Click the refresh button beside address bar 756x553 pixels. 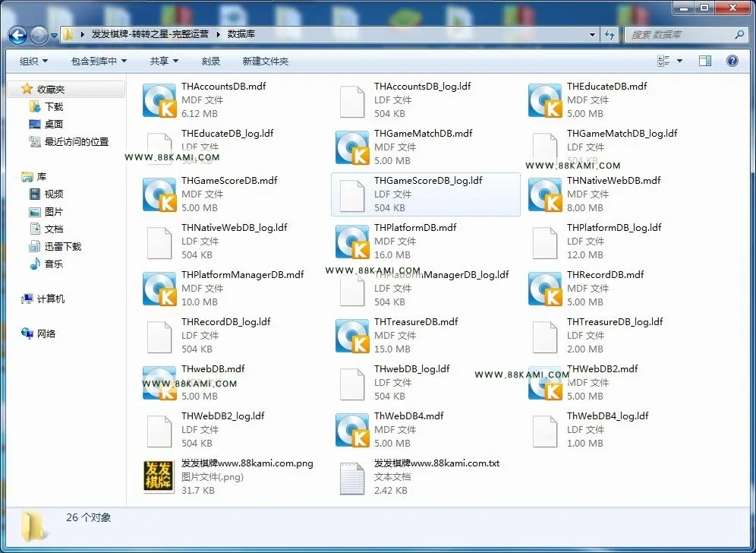[610, 34]
